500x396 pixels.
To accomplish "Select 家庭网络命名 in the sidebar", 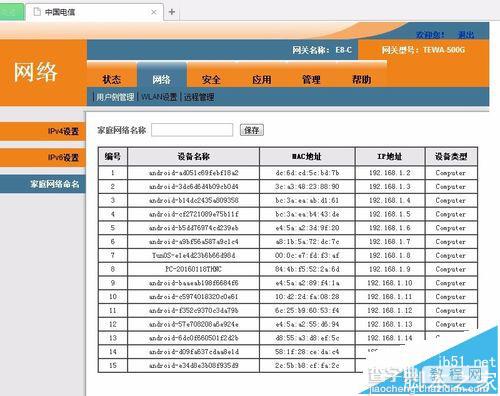I will tap(43, 184).
